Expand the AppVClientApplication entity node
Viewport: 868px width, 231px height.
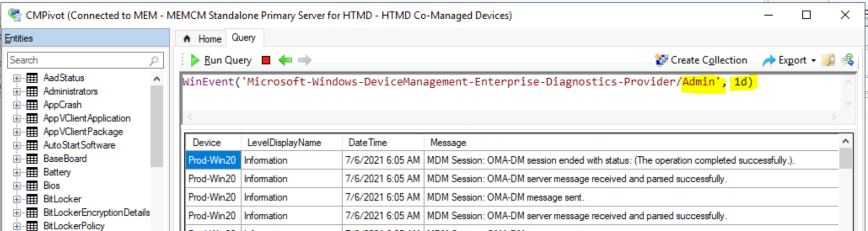pos(17,119)
